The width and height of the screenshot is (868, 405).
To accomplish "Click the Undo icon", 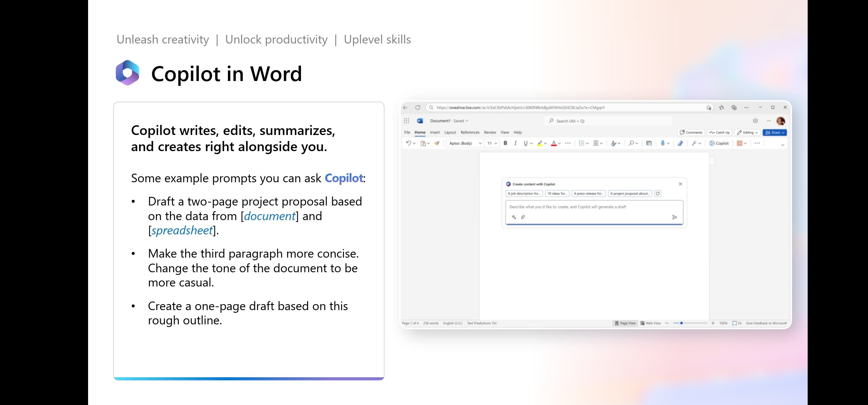I will click(x=409, y=143).
